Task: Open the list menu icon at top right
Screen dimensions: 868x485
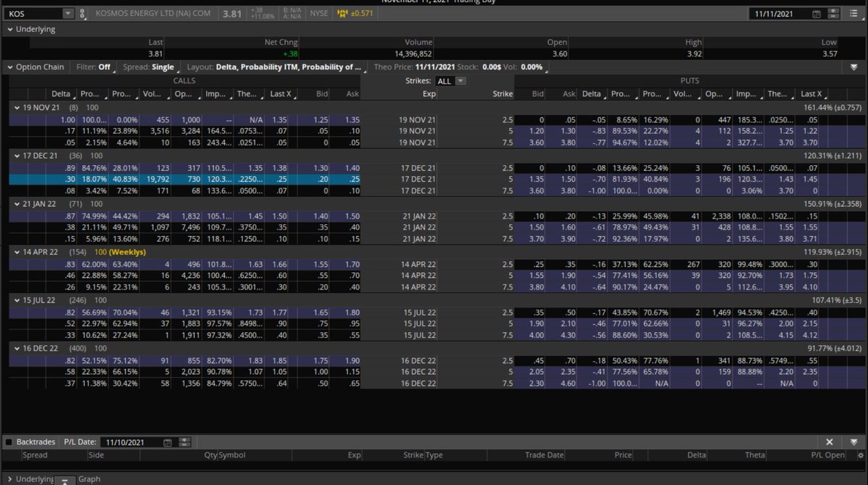Action: 854,14
